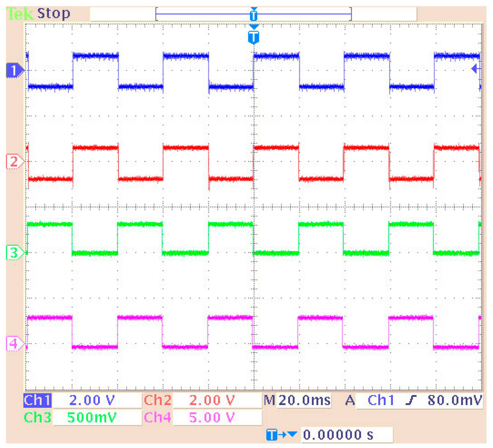Image resolution: width=493 pixels, height=448 pixels.
Task: Click the Ch3 500mV scale readout
Action: point(92,417)
